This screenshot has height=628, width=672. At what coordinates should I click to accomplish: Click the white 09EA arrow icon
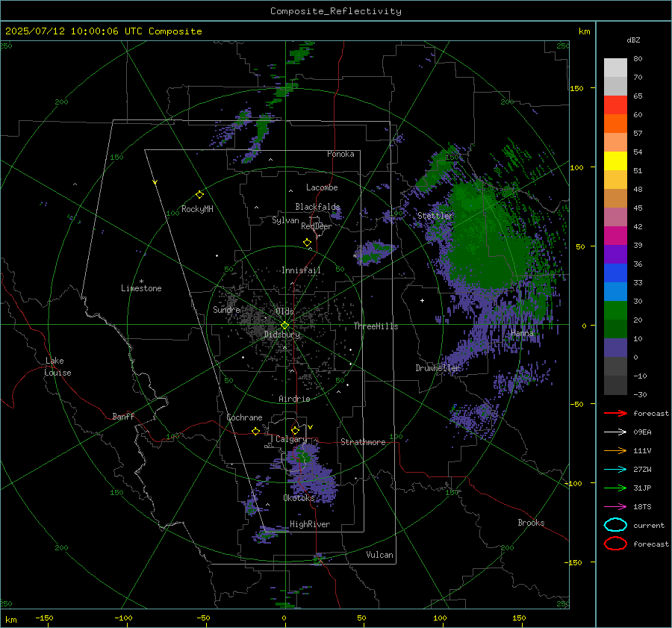click(x=615, y=432)
